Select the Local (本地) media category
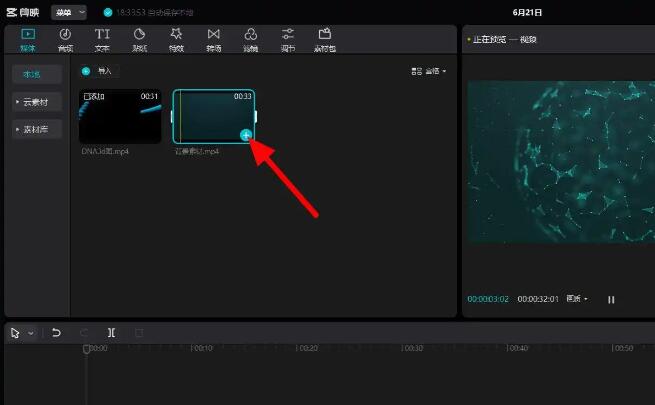655x405 pixels. click(x=37, y=74)
